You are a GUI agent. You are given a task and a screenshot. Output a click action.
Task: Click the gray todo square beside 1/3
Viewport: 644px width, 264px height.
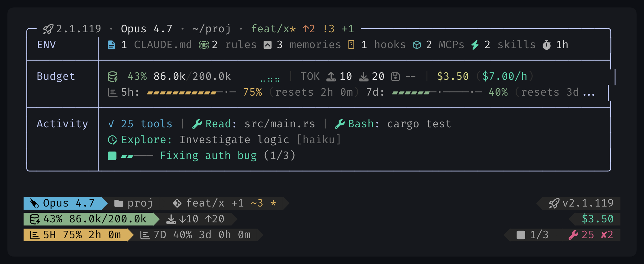coord(521,235)
